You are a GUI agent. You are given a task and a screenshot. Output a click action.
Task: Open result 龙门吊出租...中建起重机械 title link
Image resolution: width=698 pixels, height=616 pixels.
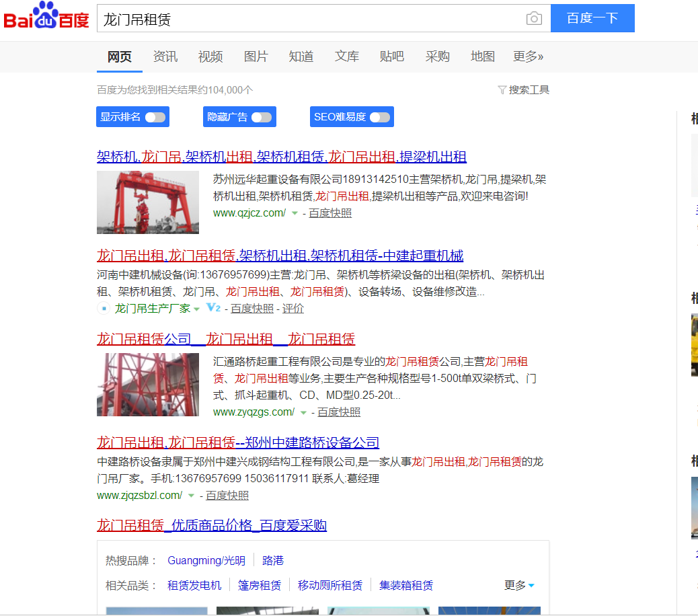point(280,256)
